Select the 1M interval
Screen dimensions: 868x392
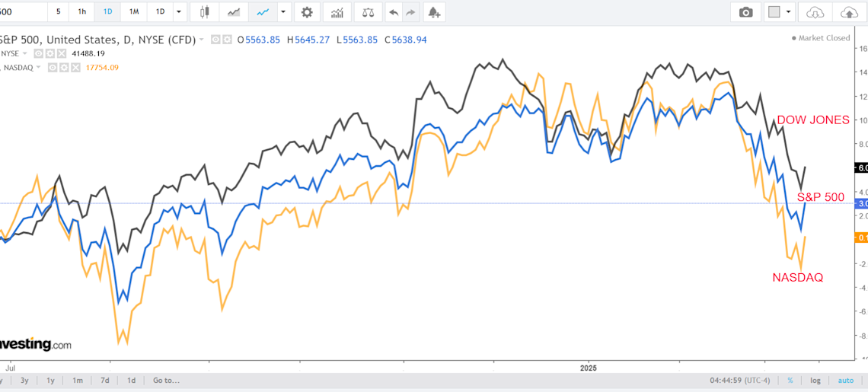(x=134, y=11)
